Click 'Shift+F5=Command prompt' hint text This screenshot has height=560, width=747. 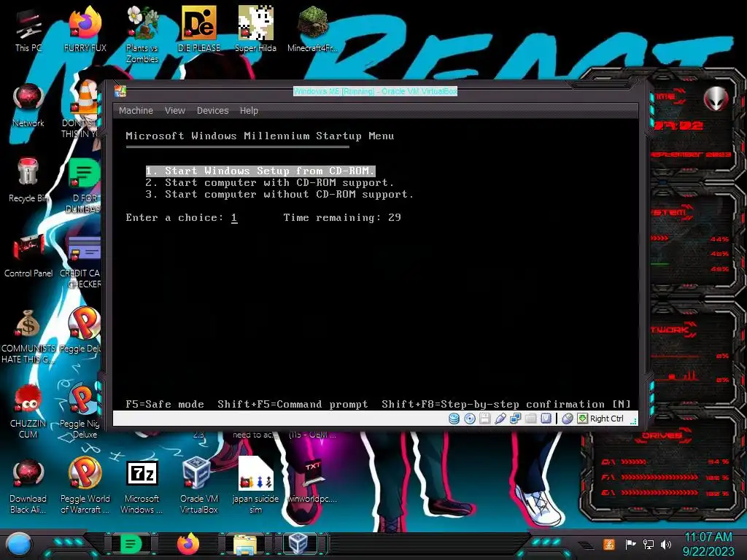pyautogui.click(x=293, y=404)
